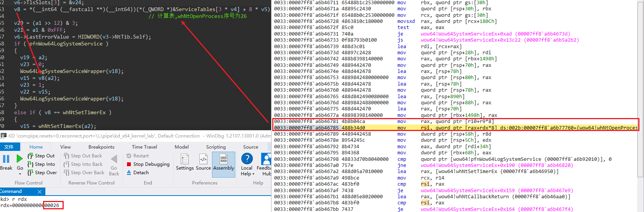Open the Breakpoints ribbon tab
The width and height of the screenshot is (644, 212).
[x=101, y=147]
